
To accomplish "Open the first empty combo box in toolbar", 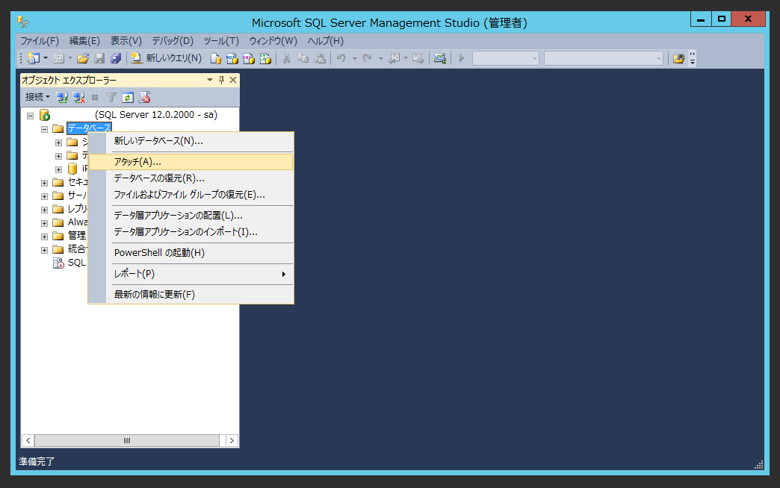I will point(505,59).
